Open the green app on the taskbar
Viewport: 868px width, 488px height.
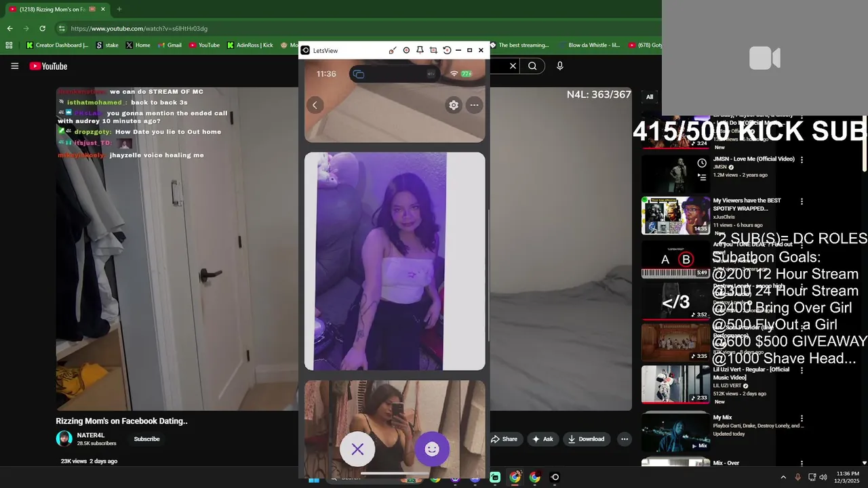click(x=495, y=477)
